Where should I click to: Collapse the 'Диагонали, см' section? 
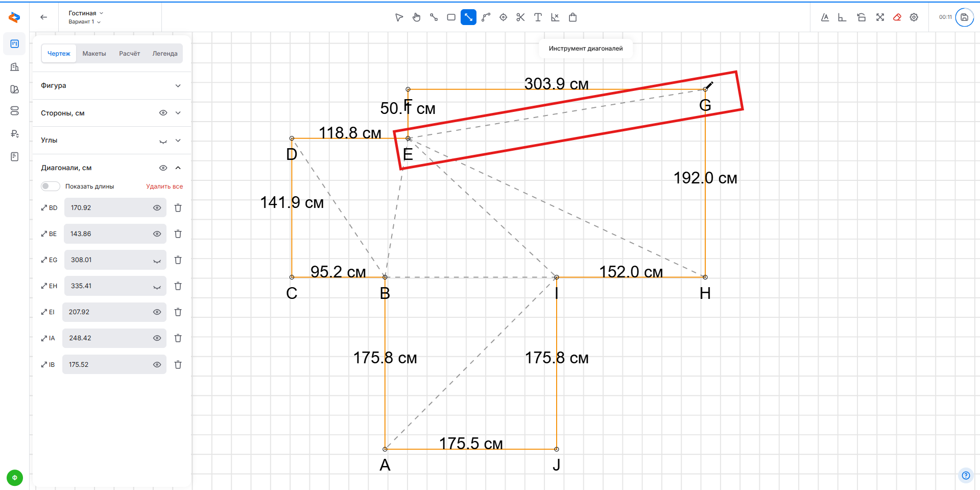pyautogui.click(x=178, y=168)
